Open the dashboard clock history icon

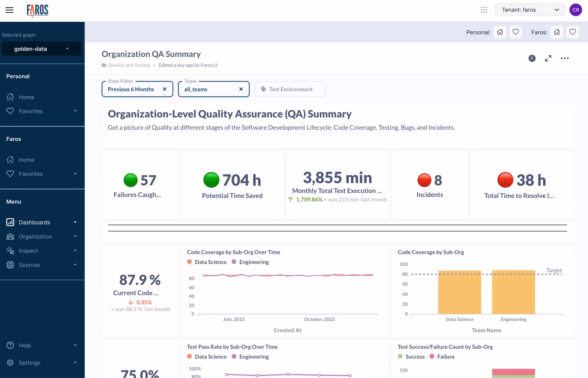point(532,58)
